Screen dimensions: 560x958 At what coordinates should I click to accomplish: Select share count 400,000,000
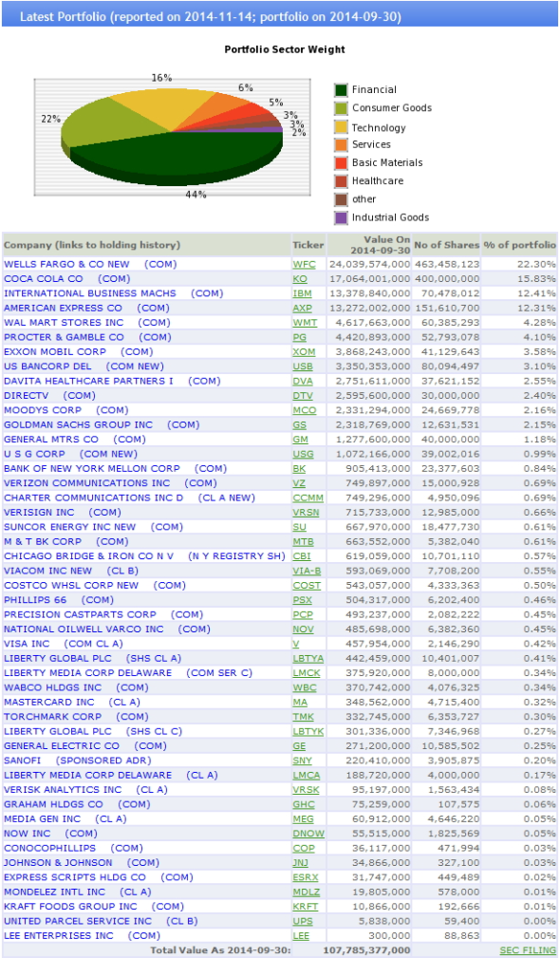(x=447, y=279)
